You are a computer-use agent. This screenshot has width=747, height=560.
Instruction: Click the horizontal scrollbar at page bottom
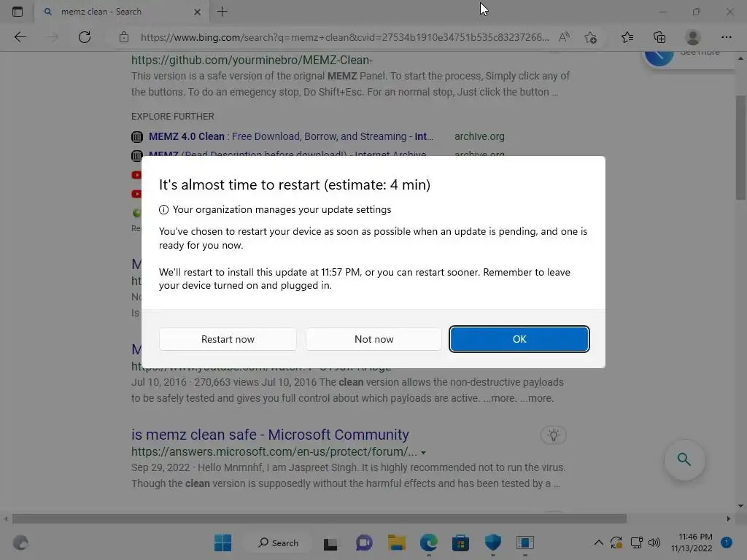(x=320, y=518)
